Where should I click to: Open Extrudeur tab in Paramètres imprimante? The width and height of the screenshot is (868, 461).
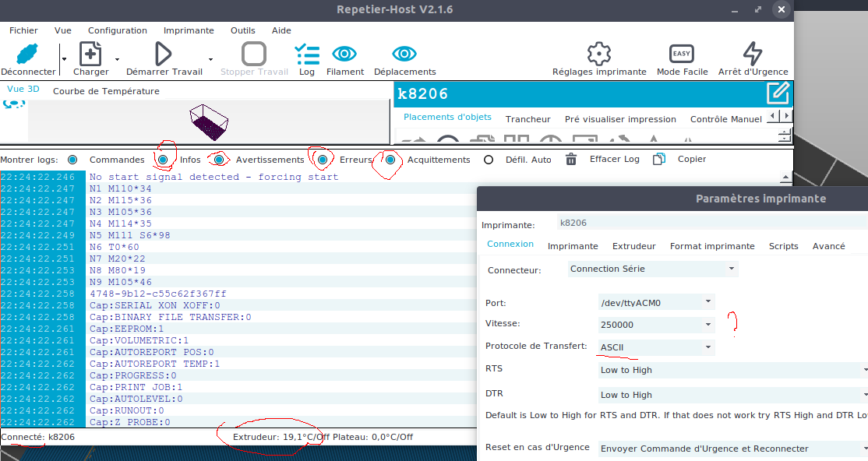click(x=633, y=246)
